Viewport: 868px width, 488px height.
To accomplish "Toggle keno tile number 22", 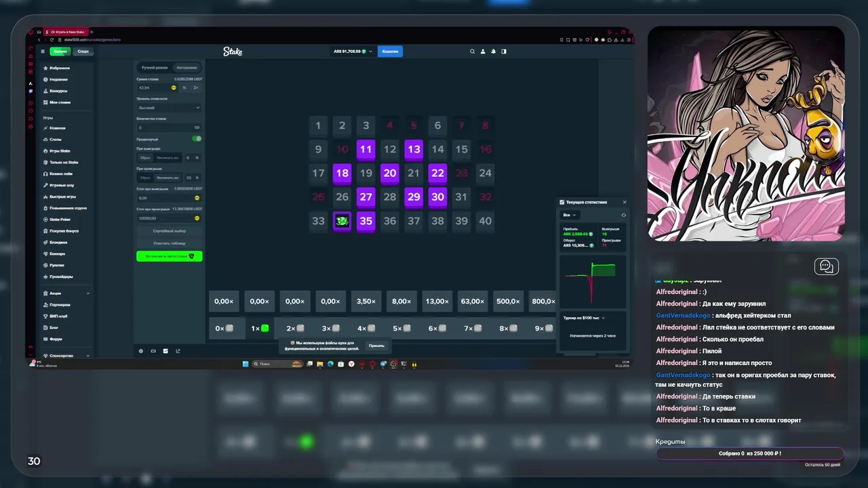I will click(437, 174).
